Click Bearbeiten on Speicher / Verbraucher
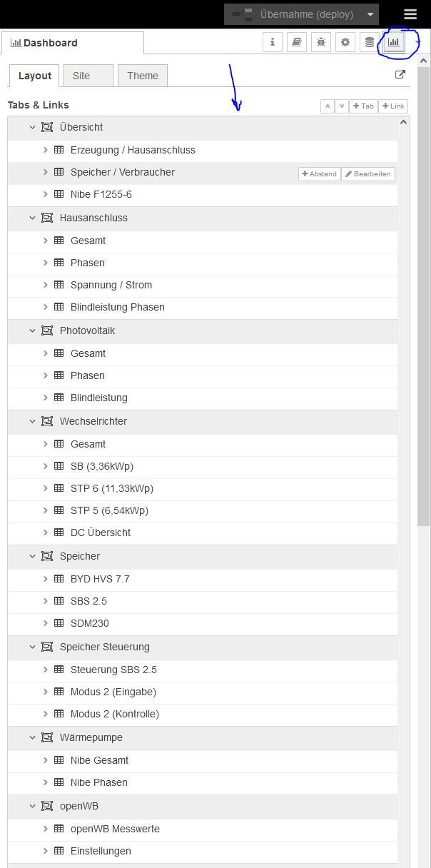 pyautogui.click(x=368, y=173)
